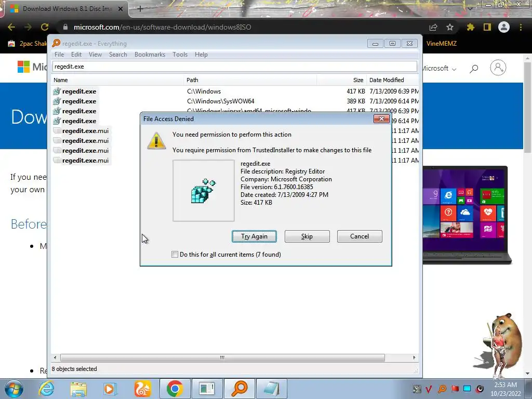
Task: Open Edit menu in Everything
Action: [x=76, y=54]
